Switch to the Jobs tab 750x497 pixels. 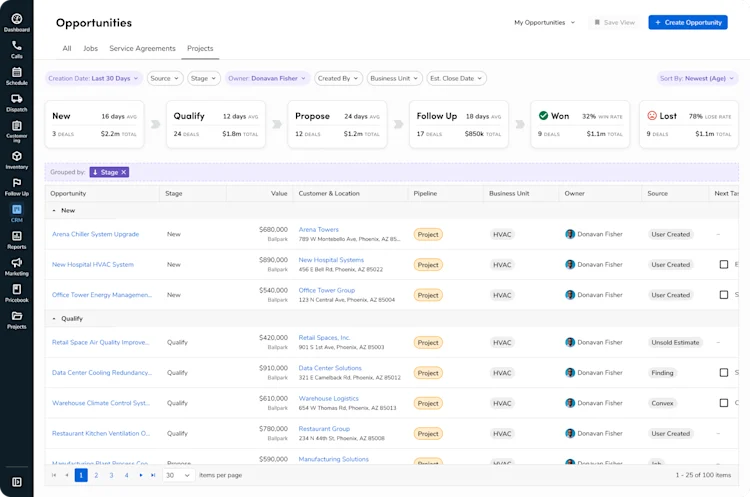(x=90, y=48)
